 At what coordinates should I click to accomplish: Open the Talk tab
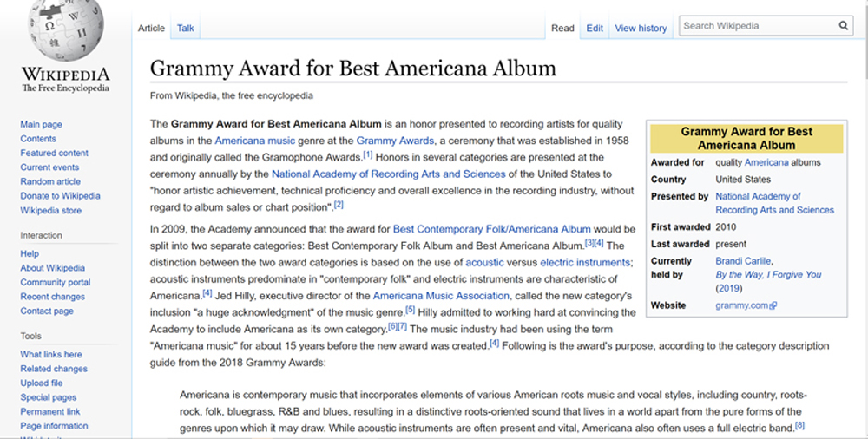(x=186, y=28)
